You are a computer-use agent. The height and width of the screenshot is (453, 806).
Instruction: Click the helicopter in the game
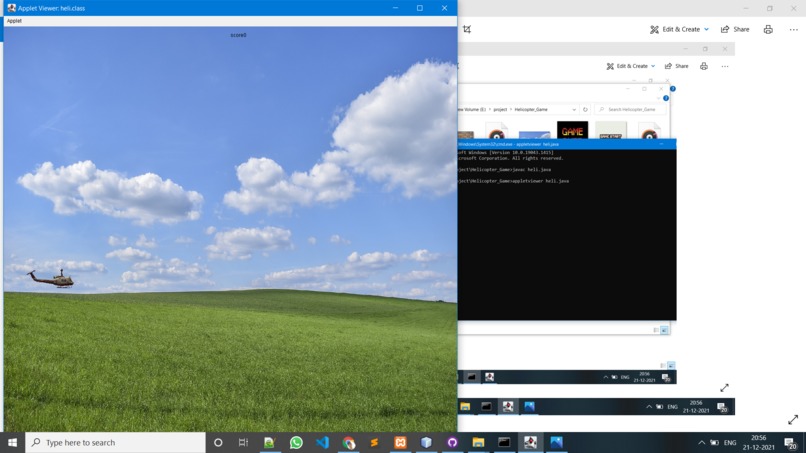(x=51, y=279)
